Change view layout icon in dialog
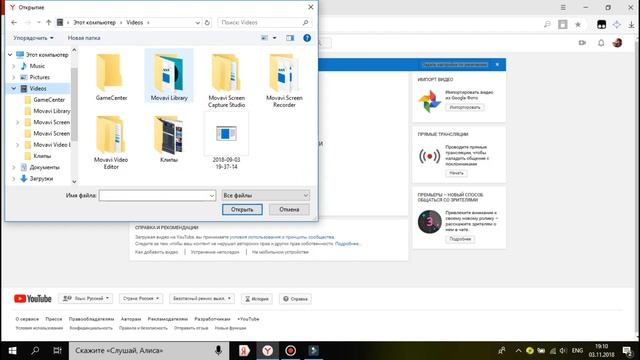Screen dimensions: 640x360 [x=264, y=38]
